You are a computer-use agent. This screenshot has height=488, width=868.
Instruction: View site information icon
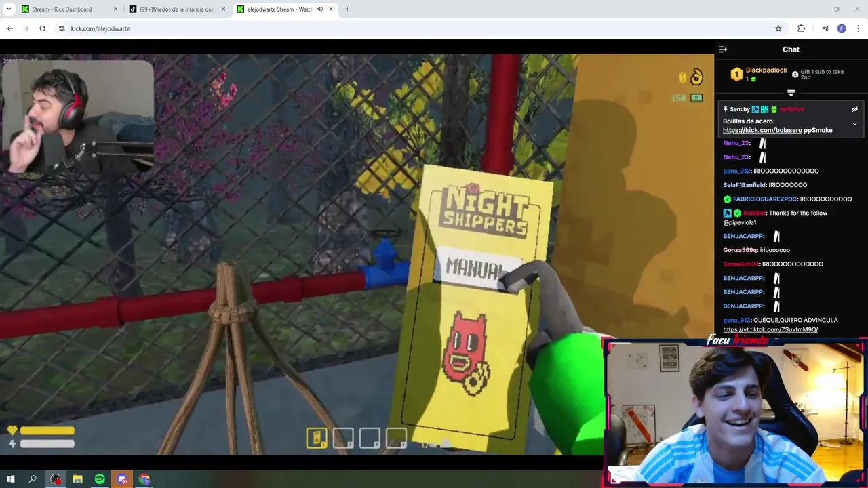tap(62, 28)
